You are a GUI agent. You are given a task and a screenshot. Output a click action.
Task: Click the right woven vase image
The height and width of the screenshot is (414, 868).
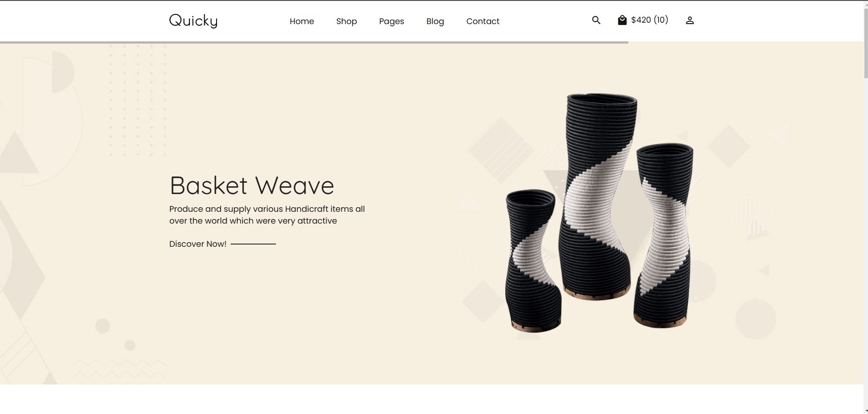[663, 235]
